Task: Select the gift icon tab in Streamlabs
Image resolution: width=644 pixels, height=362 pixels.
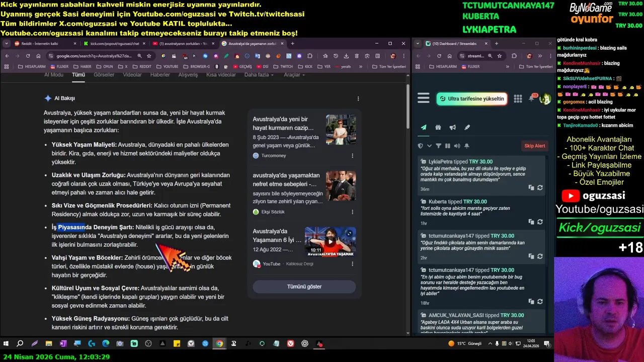Action: coord(438,127)
